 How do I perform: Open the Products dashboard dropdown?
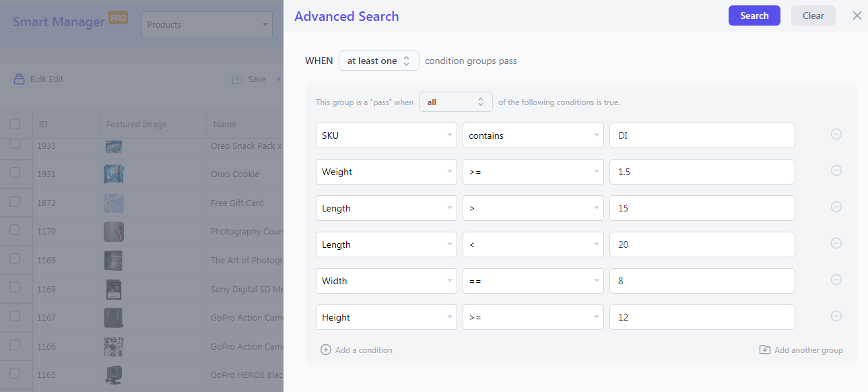(x=207, y=25)
